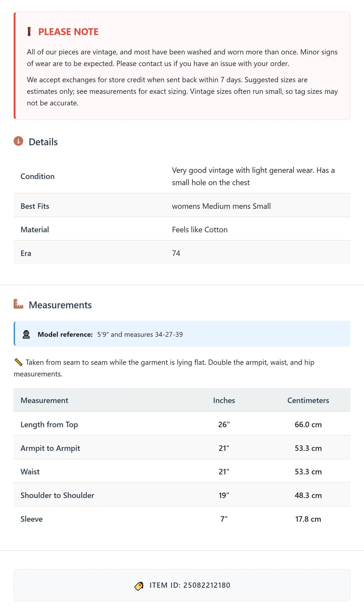
Task: Click the Details section heading
Action: [x=43, y=142]
